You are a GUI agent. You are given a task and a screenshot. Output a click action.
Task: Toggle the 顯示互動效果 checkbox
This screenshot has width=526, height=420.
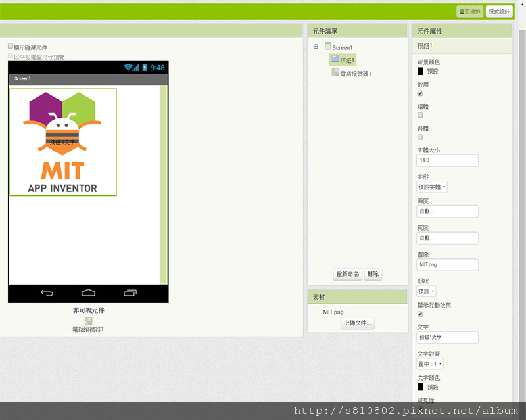pos(420,314)
